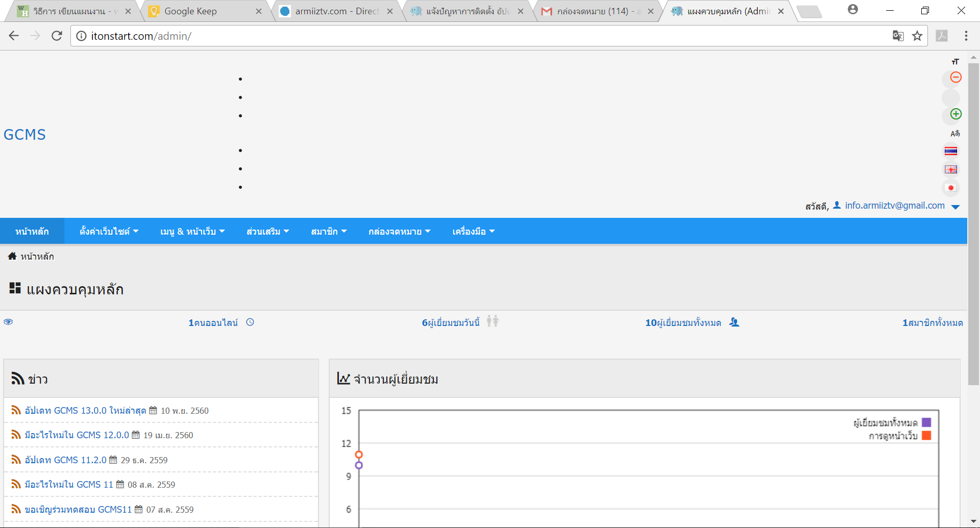Open the 1 คนออนไลน์ stat link
Image resolution: width=980 pixels, height=528 pixels.
coord(213,322)
